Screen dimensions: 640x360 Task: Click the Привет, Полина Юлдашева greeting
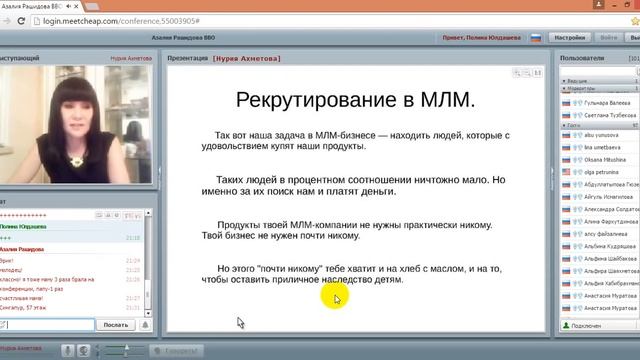point(482,38)
